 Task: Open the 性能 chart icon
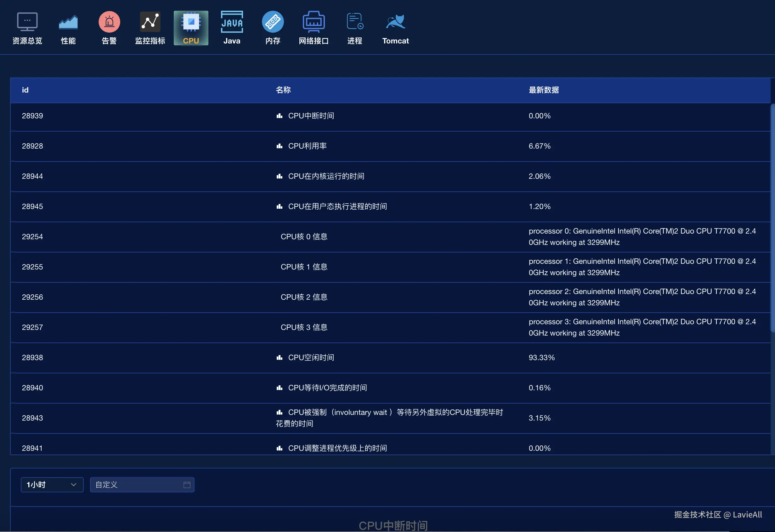[68, 22]
